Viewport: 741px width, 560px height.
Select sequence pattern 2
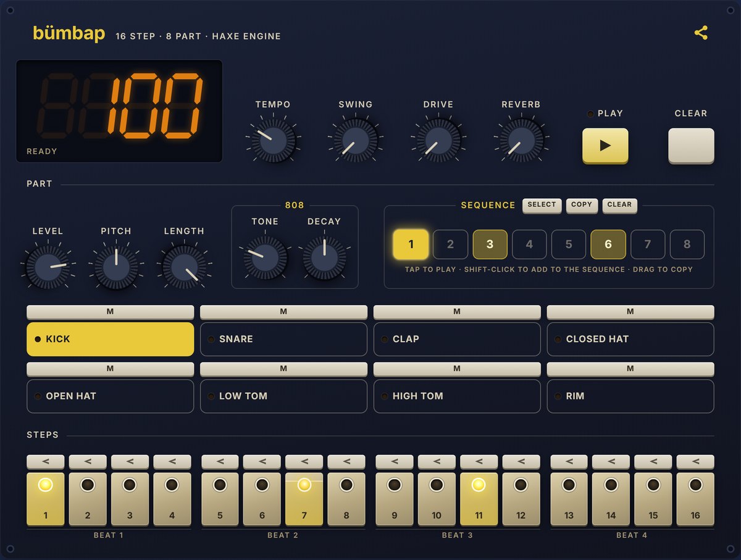(x=450, y=244)
